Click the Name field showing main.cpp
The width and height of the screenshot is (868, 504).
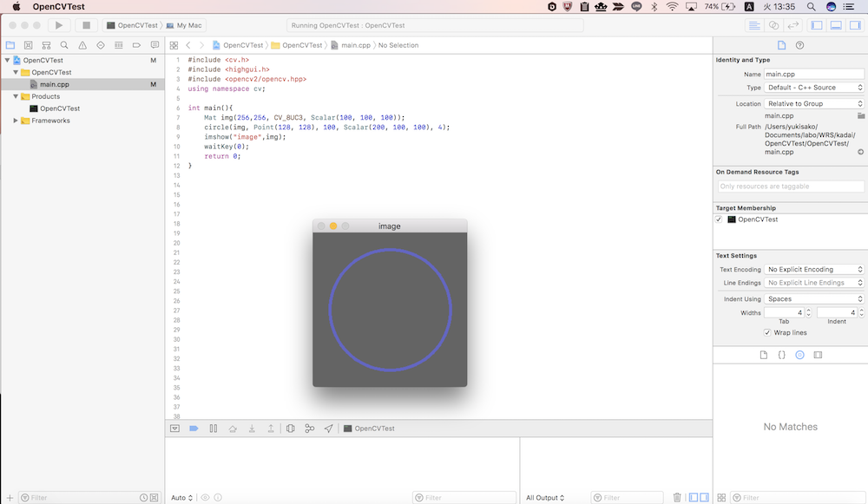[x=814, y=74]
